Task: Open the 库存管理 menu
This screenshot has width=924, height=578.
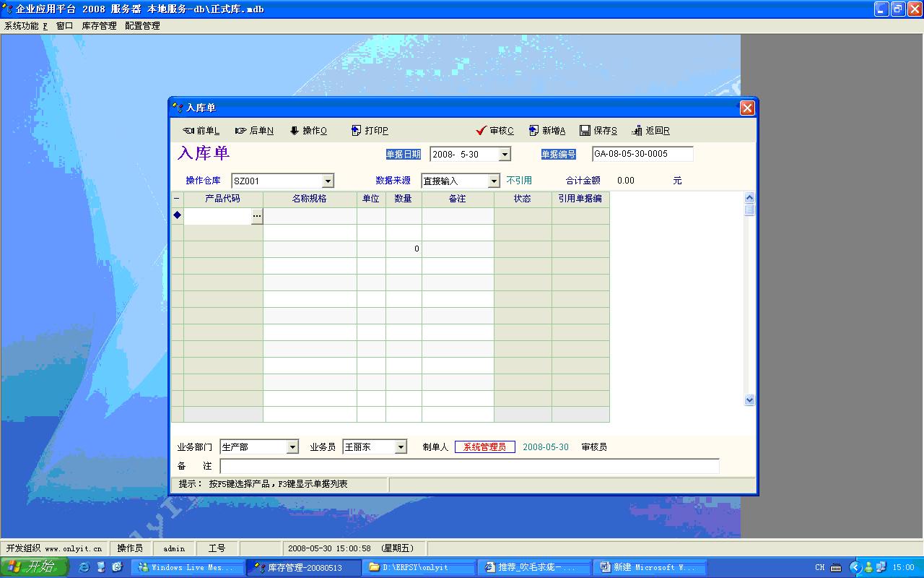Action: pyautogui.click(x=99, y=26)
